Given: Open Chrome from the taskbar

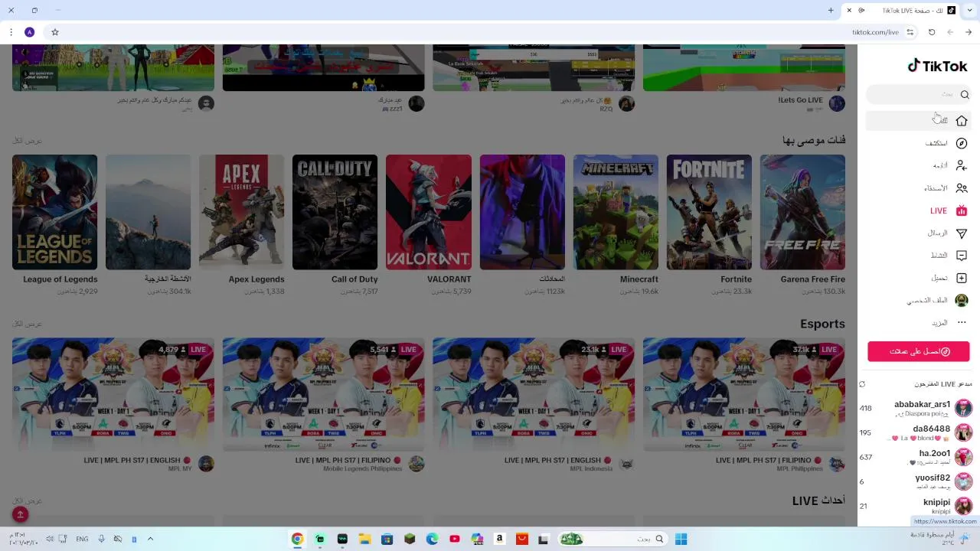Looking at the screenshot, I should point(297,539).
